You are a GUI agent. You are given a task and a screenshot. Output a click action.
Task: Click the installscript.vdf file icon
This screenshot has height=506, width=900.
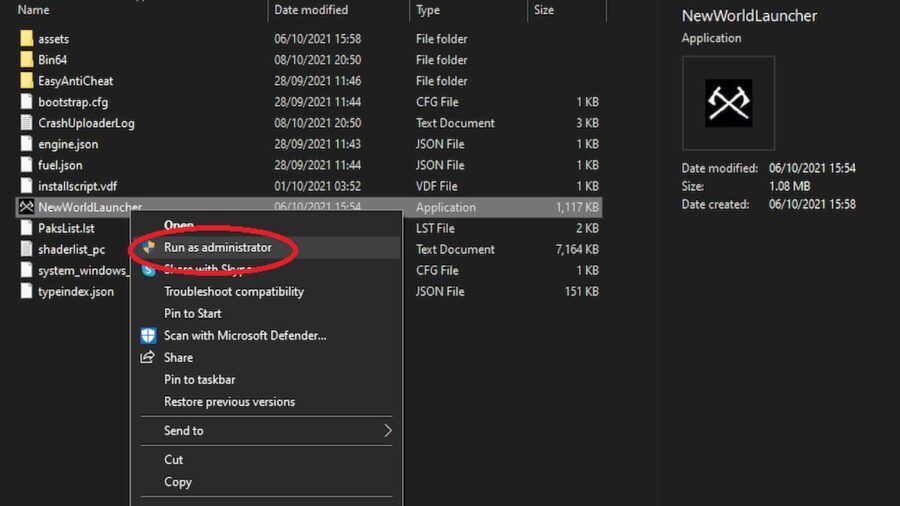(26, 186)
